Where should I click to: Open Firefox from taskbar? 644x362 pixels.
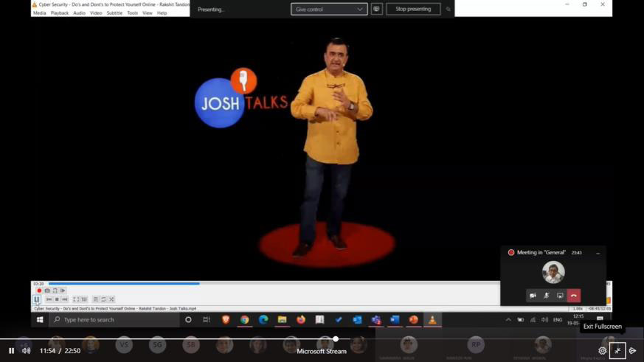pos(301,320)
